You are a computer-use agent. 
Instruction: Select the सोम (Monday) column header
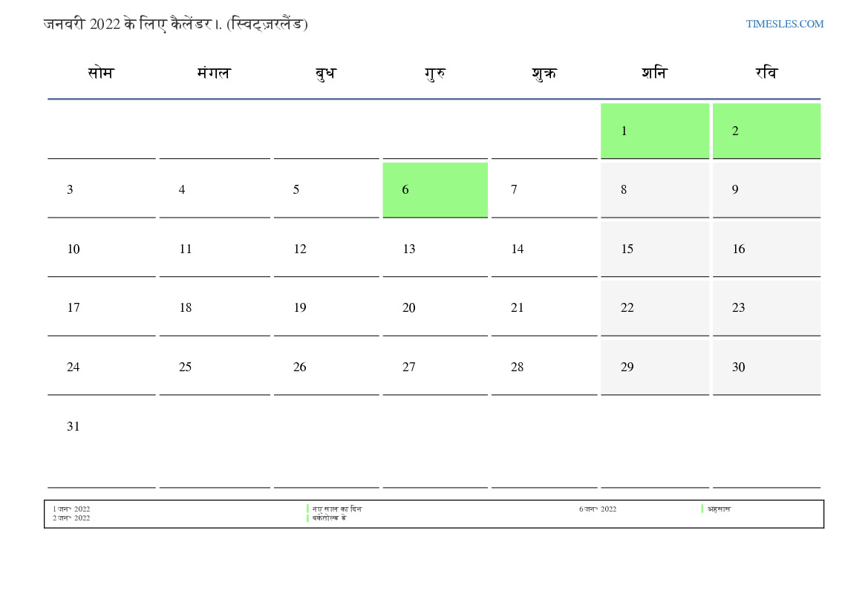click(x=101, y=74)
